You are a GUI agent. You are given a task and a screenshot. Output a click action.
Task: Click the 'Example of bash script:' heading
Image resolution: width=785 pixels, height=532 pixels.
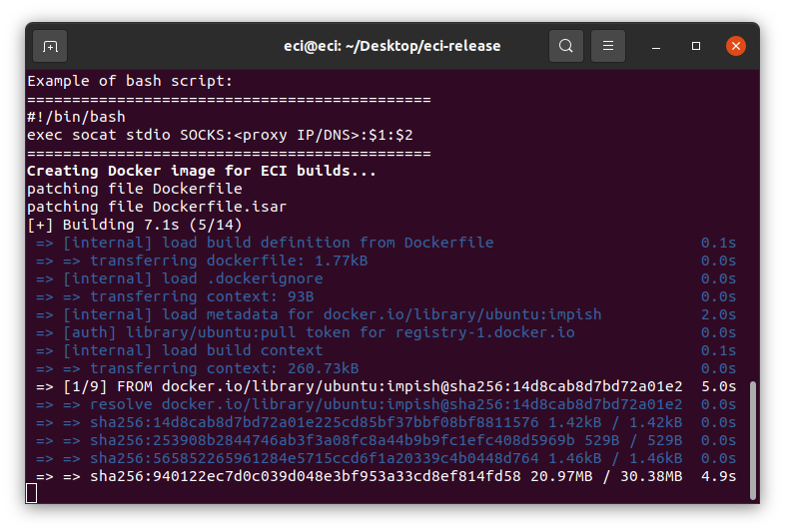(130, 81)
